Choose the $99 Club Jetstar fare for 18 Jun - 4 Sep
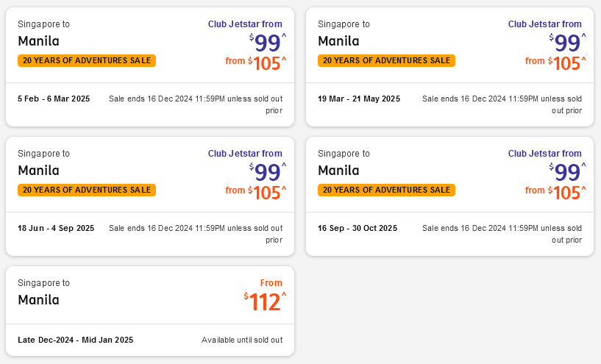Screen dimensions: 601x364 click(x=268, y=172)
